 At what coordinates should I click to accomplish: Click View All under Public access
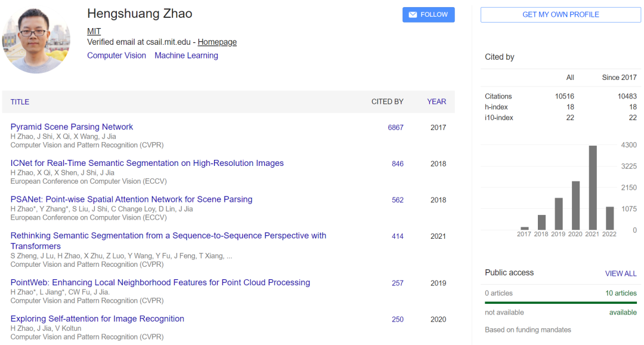pyautogui.click(x=621, y=273)
